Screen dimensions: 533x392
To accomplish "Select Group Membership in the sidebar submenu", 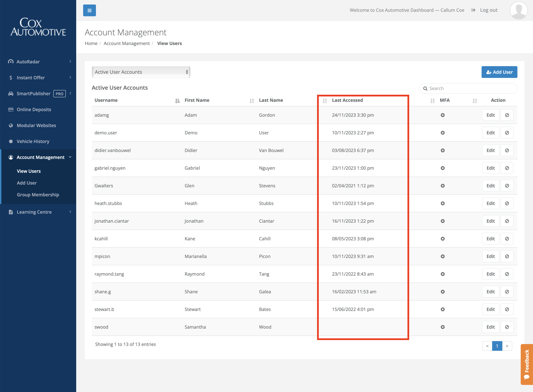I will pyautogui.click(x=38, y=195).
